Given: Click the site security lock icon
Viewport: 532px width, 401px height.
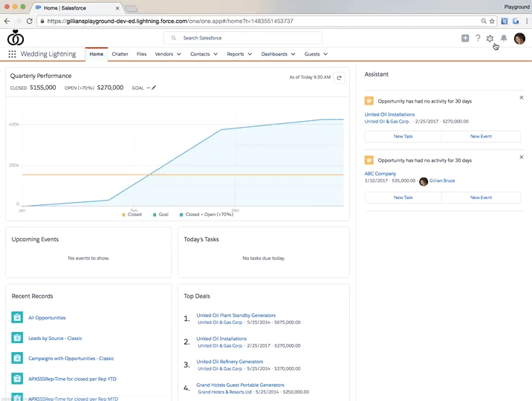Looking at the screenshot, I should [42, 21].
